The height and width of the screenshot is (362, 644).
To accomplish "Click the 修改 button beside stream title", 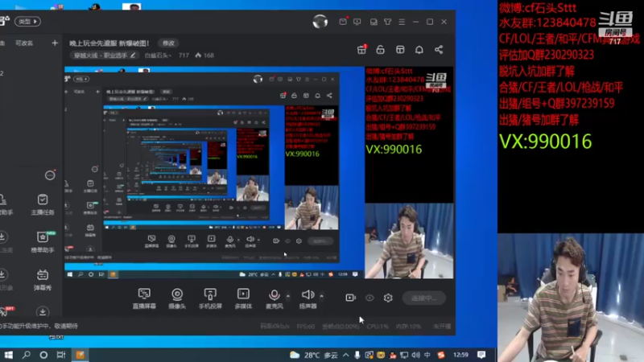I will [168, 43].
